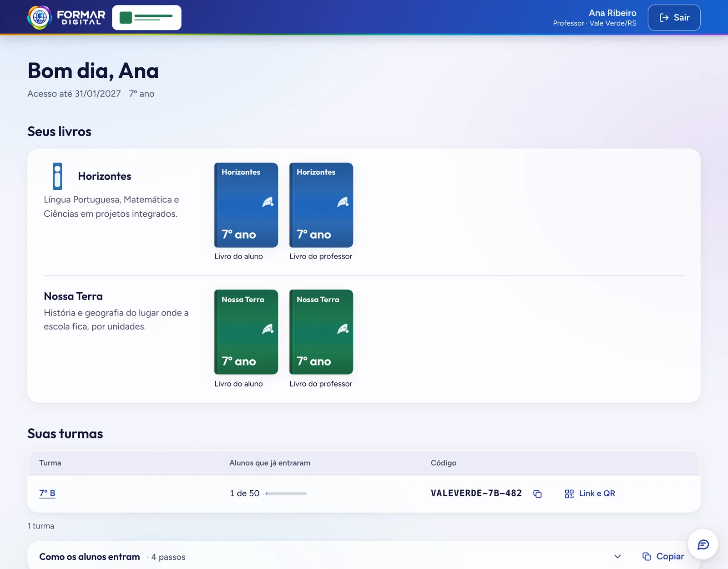Open Horizontes Livro do aluno cover
728x569 pixels.
(246, 205)
